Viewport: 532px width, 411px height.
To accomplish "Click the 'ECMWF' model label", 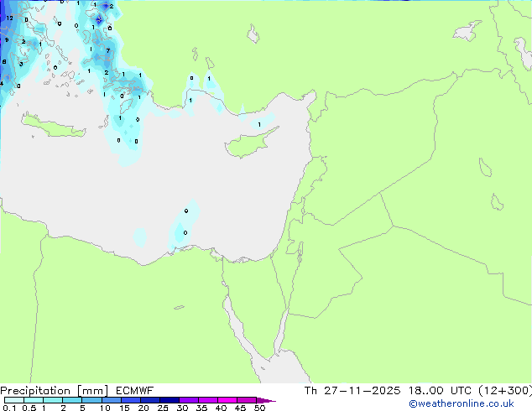I will pos(135,391).
